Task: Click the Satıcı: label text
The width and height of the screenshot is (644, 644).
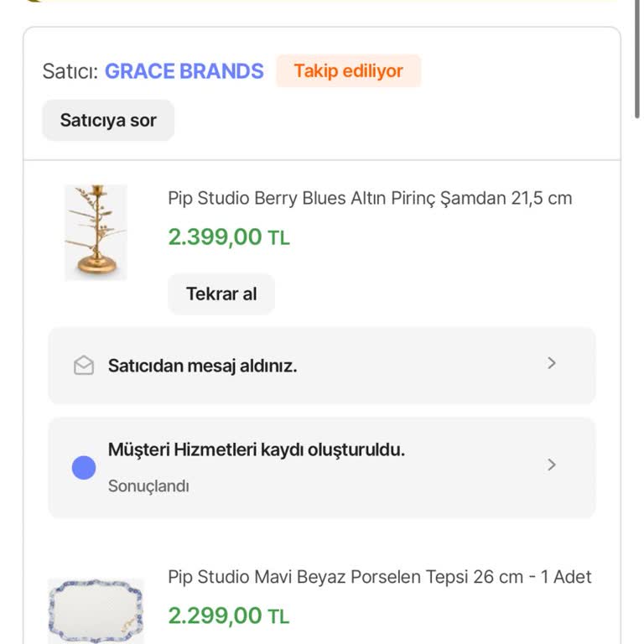Action: 70,71
